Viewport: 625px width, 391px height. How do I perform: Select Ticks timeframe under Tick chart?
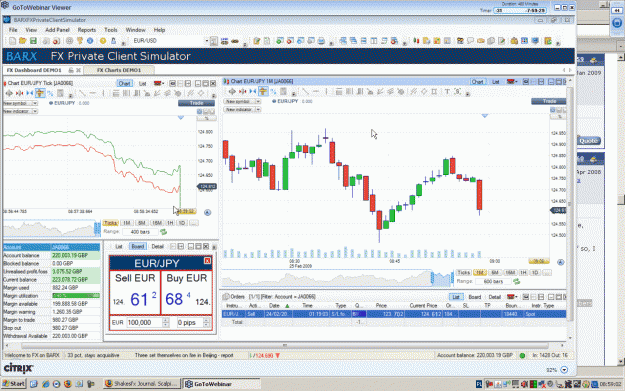[110, 223]
